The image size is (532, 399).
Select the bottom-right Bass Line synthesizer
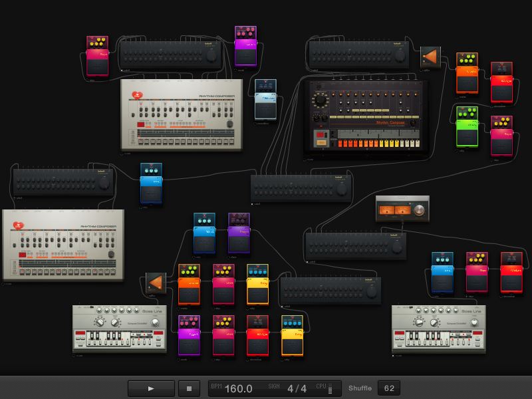click(438, 329)
